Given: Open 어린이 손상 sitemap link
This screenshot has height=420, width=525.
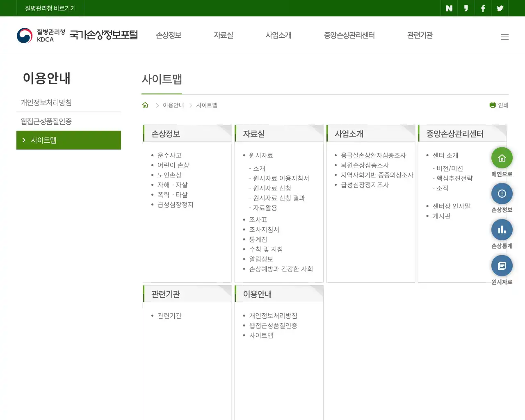Looking at the screenshot, I should pos(173,165).
